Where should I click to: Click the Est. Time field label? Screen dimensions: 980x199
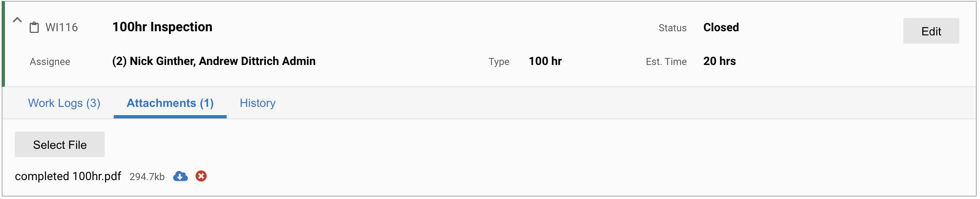point(666,62)
